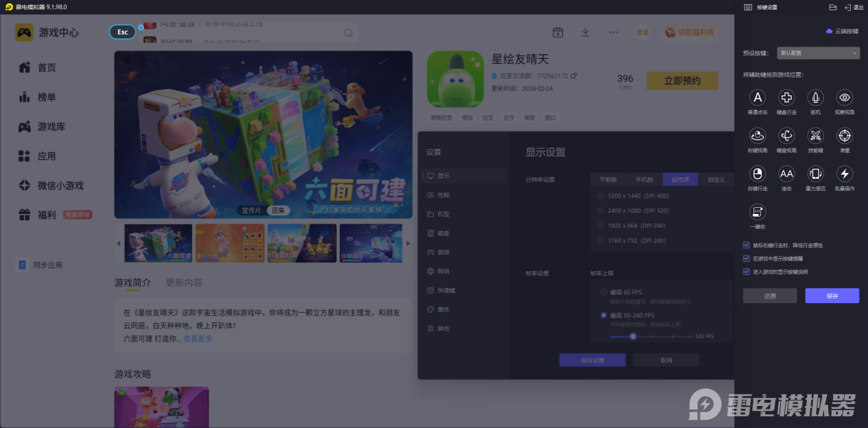Click the 领取福利券 coupon button
The height and width of the screenshot is (428, 868).
689,32
